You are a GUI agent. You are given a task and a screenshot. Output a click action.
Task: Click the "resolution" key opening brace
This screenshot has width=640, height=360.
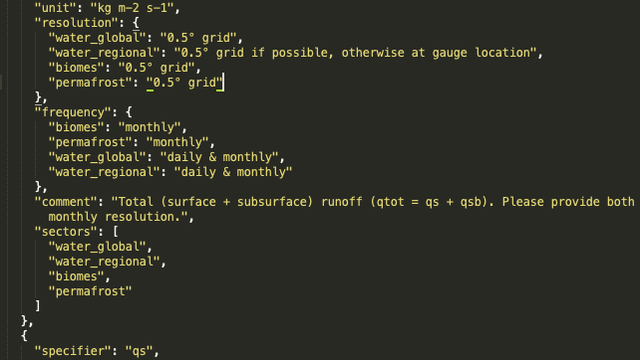[x=136, y=23]
